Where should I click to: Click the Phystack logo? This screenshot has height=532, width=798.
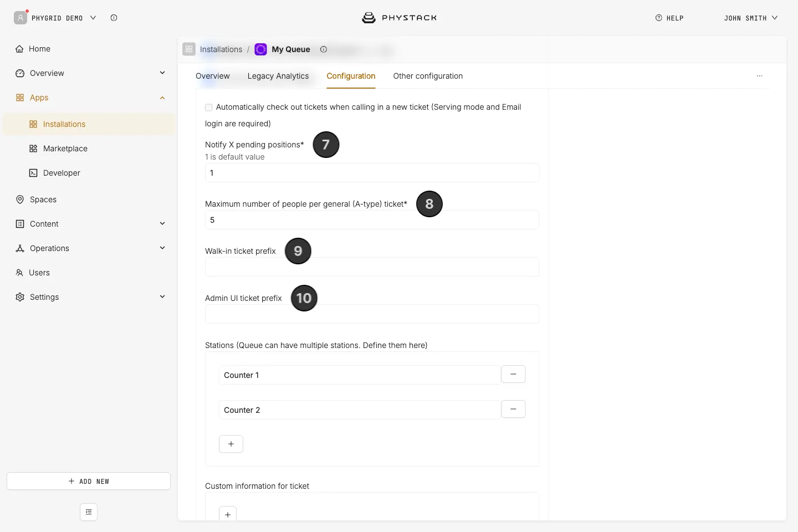pos(400,18)
